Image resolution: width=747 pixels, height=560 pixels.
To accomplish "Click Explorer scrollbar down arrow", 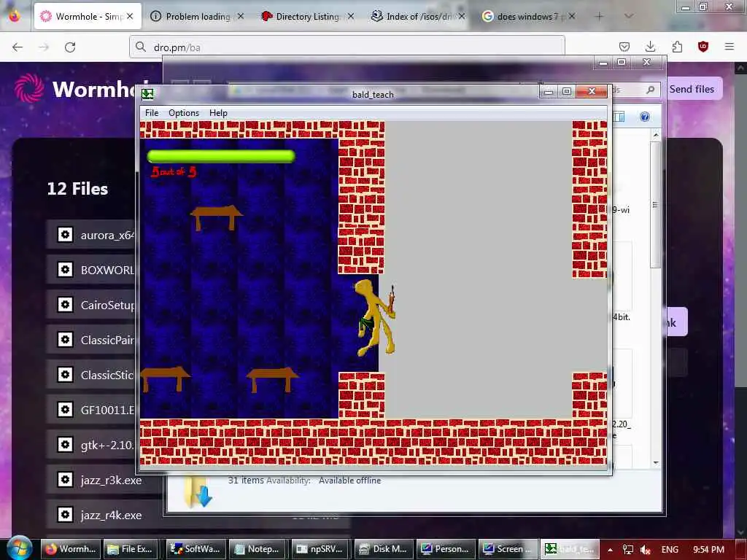I will pyautogui.click(x=656, y=462).
